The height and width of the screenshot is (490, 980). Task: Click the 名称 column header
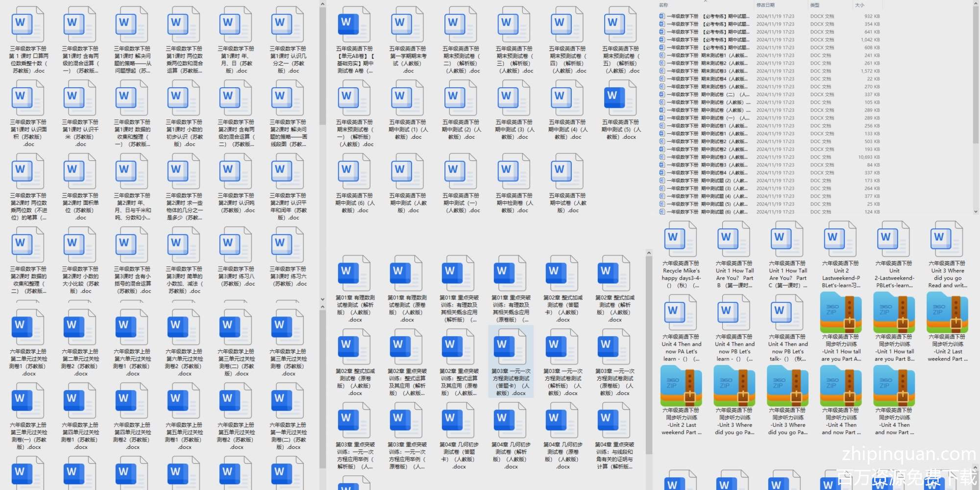click(x=664, y=5)
